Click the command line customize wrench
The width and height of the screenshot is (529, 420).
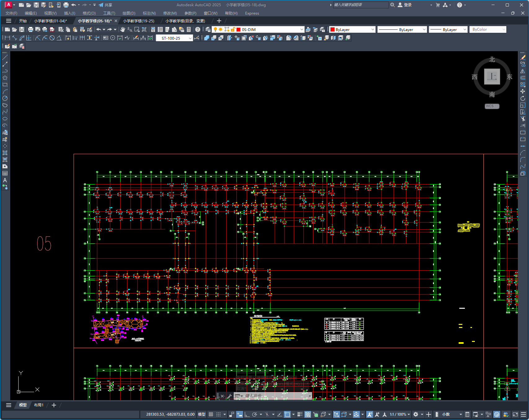coord(229,396)
